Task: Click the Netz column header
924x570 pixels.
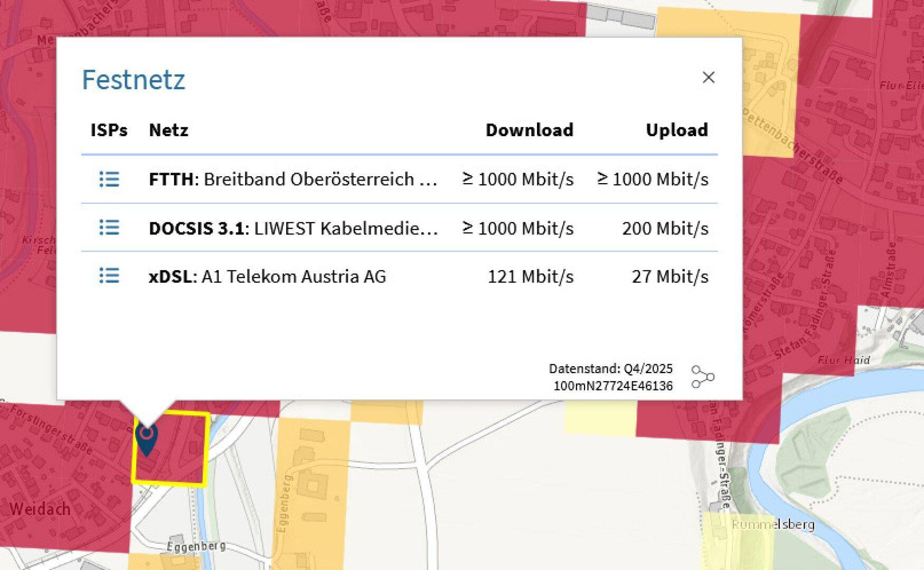Action: tap(168, 130)
